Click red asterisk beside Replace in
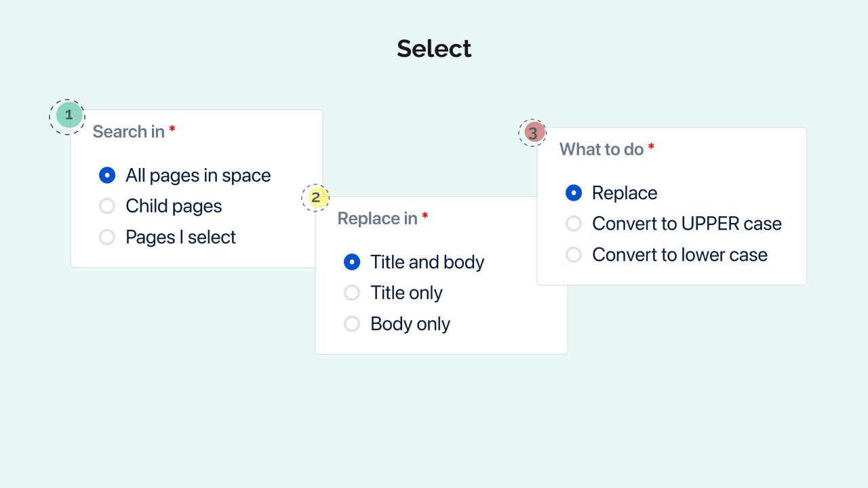The width and height of the screenshot is (868, 488). 425,216
